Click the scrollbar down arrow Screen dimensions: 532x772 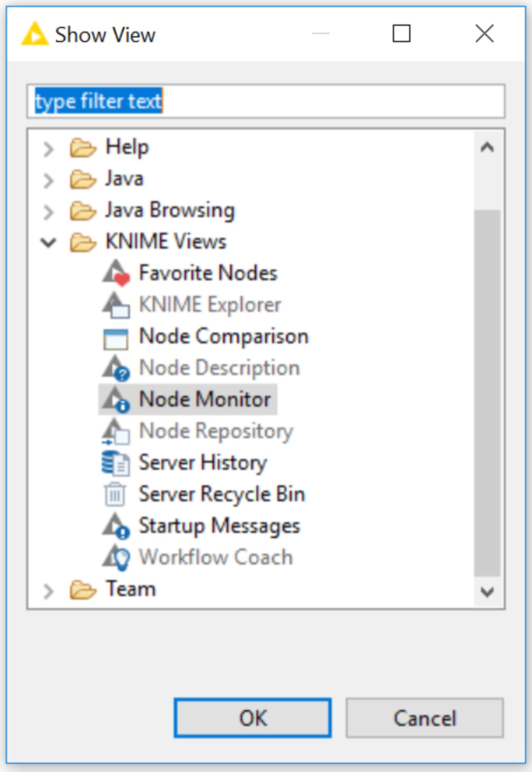pos(487,591)
